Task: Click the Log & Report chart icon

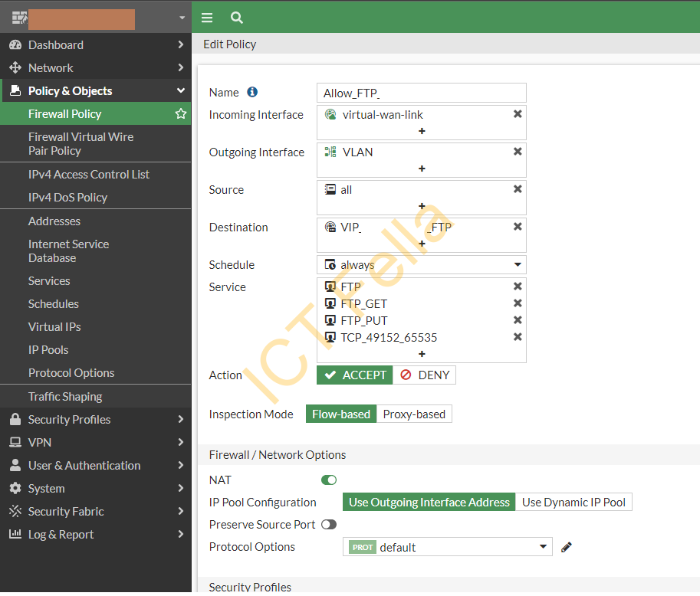Action: click(x=15, y=534)
